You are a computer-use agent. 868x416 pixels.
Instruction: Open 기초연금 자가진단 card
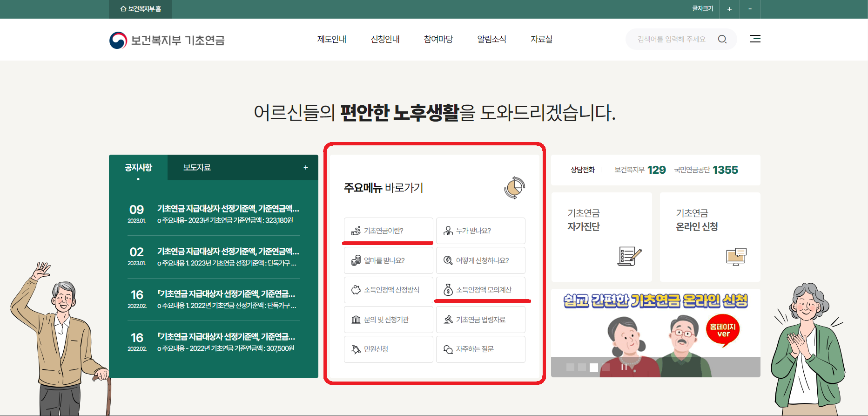[x=601, y=237]
